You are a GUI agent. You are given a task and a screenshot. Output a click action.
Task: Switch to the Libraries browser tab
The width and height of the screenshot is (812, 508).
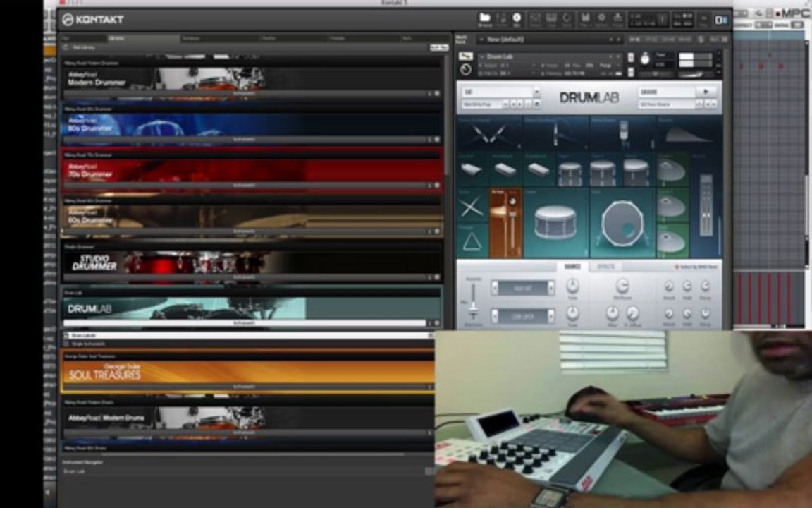[144, 38]
